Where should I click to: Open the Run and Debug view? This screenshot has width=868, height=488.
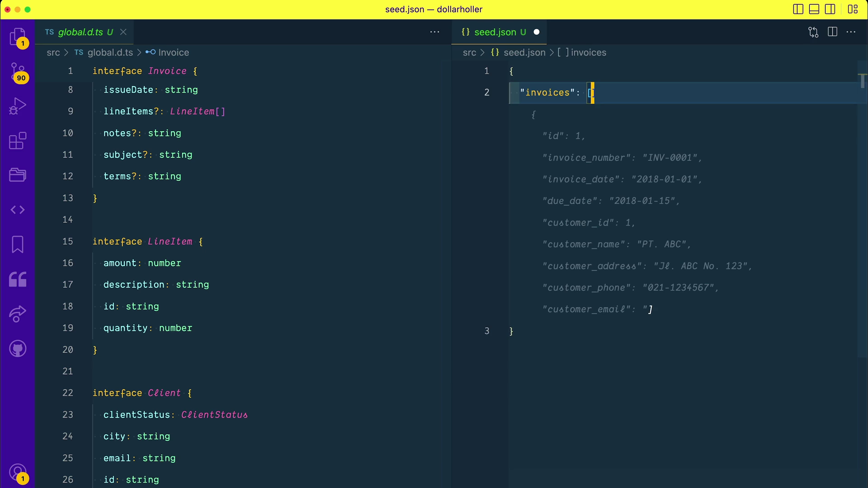point(18,106)
